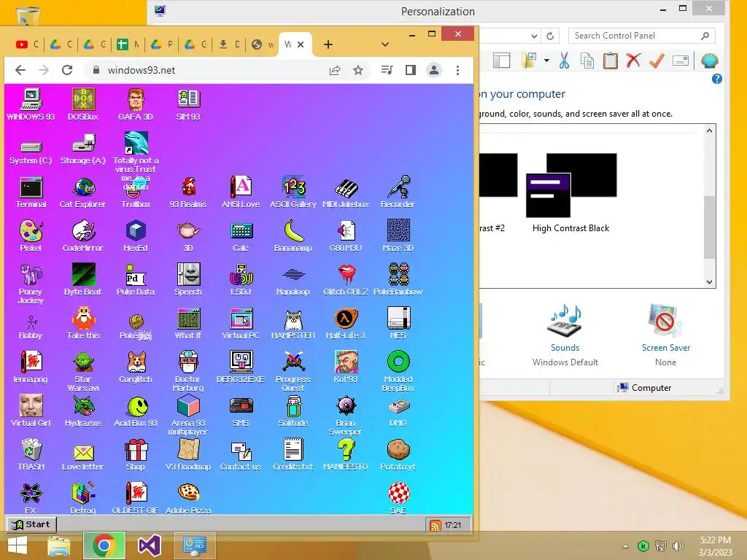Open SIM 93 icon
Screen dimensions: 747x560
188,104
